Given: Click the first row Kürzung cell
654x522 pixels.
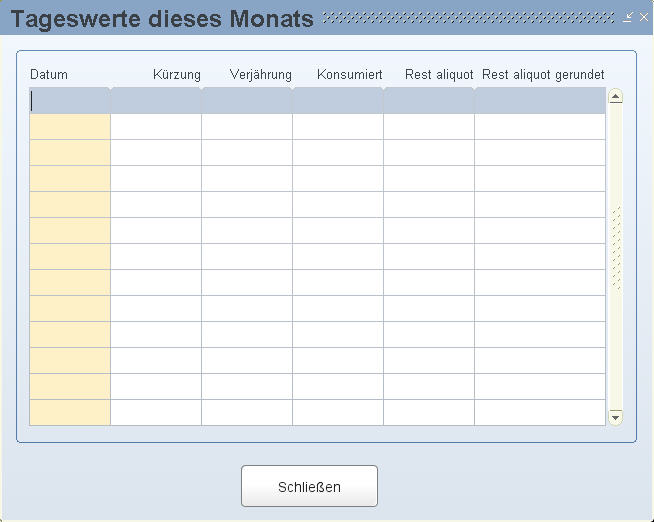Looking at the screenshot, I should [x=156, y=101].
